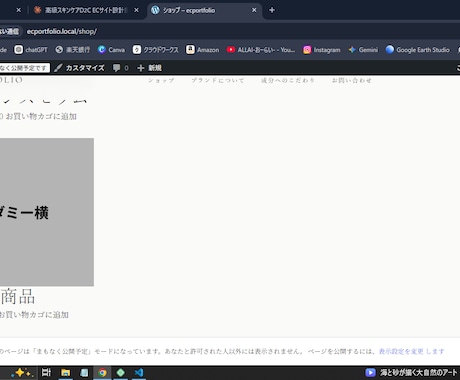The image size is (460, 380).
Task: Open the クラウドワークス bookmark
Action: coord(156,50)
